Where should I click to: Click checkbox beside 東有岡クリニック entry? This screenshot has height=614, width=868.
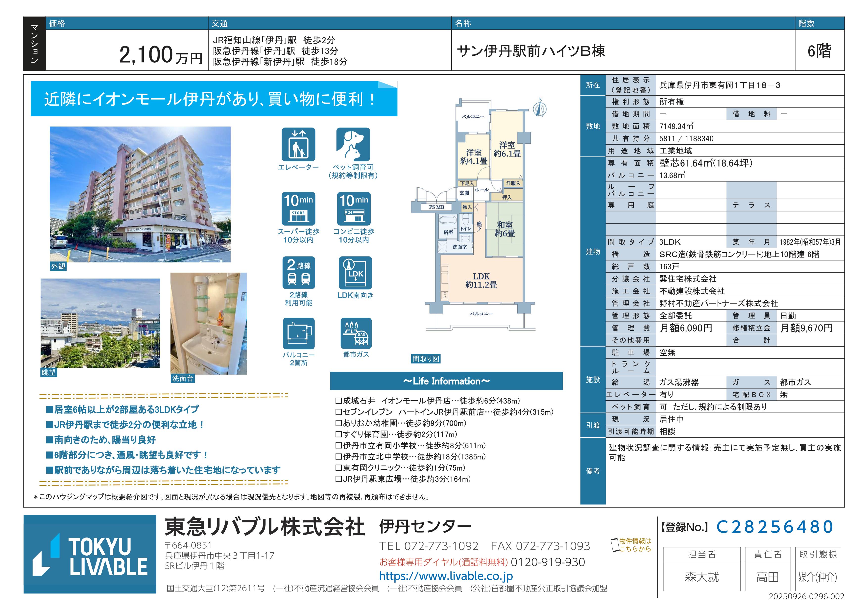[339, 468]
